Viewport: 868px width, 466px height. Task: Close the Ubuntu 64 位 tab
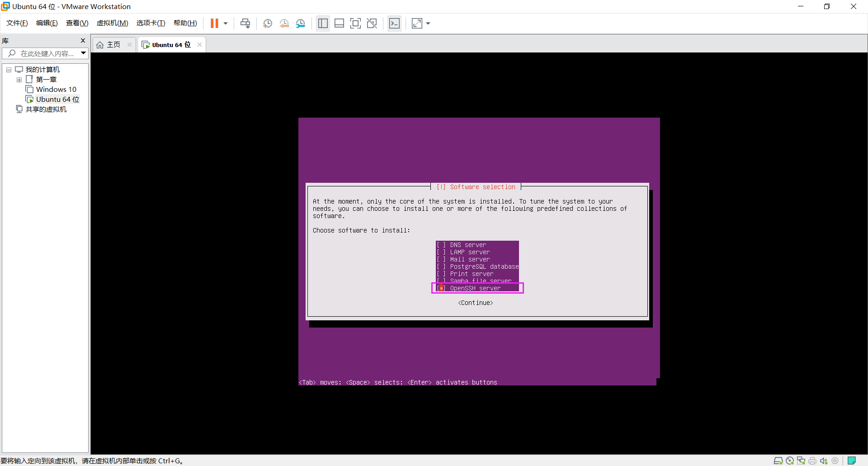[199, 44]
